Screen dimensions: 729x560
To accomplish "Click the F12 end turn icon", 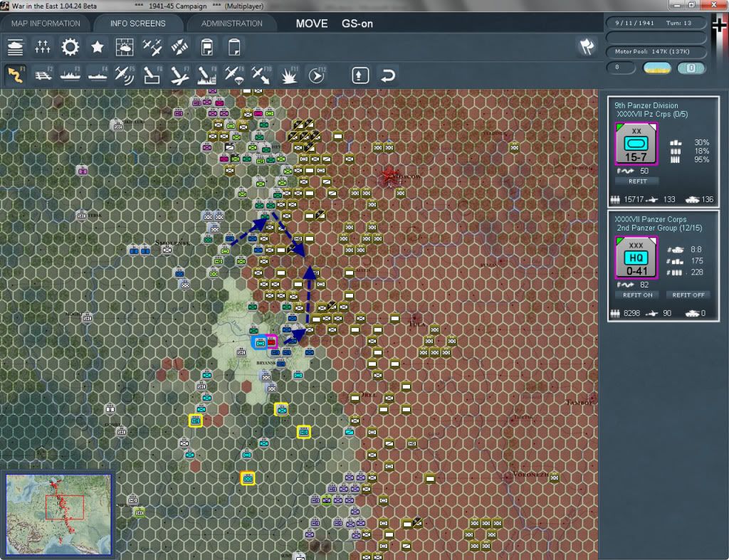I will click(317, 75).
